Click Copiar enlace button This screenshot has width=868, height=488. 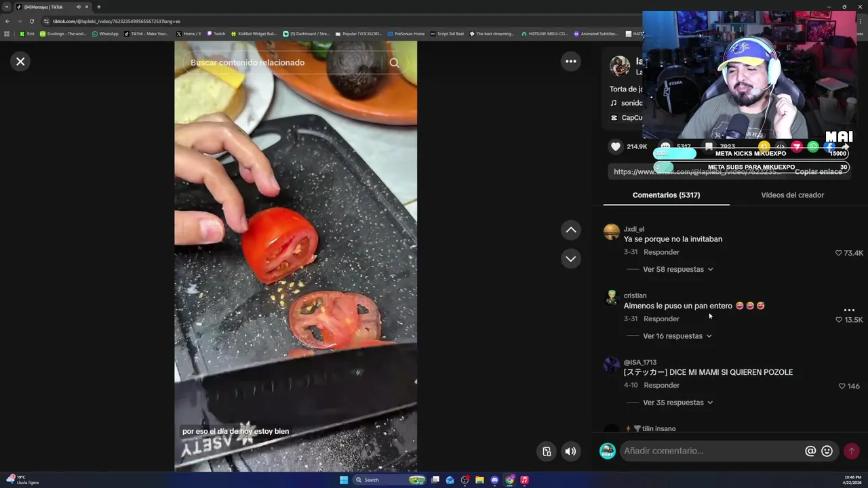[x=818, y=171]
